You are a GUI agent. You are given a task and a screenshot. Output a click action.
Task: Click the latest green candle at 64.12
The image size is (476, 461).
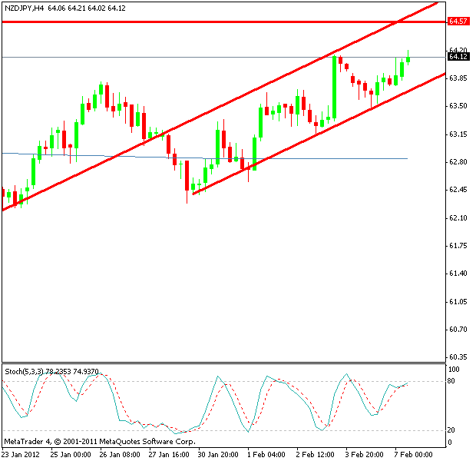tap(408, 58)
